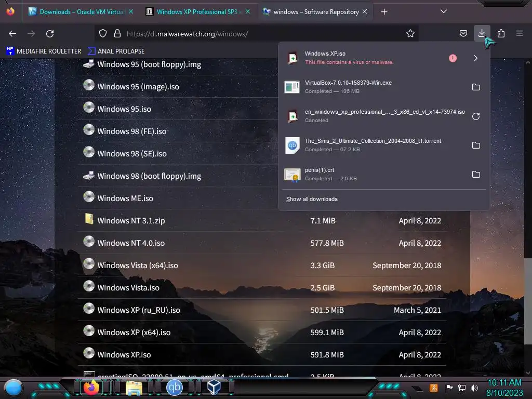Click the September 20, 2018 date for Vista x64
Screen dimensions: 532x399
[407, 265]
